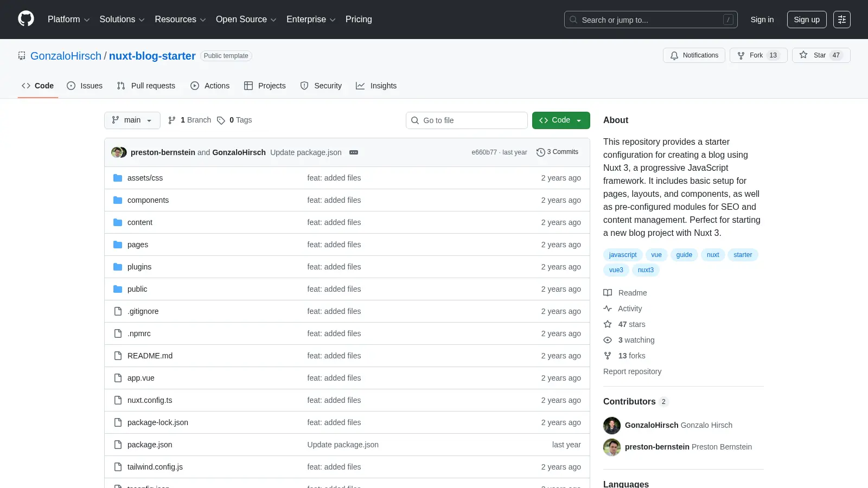Screen dimensions: 868x488
Task: Click the forks icon in About sidebar
Action: pyautogui.click(x=608, y=356)
